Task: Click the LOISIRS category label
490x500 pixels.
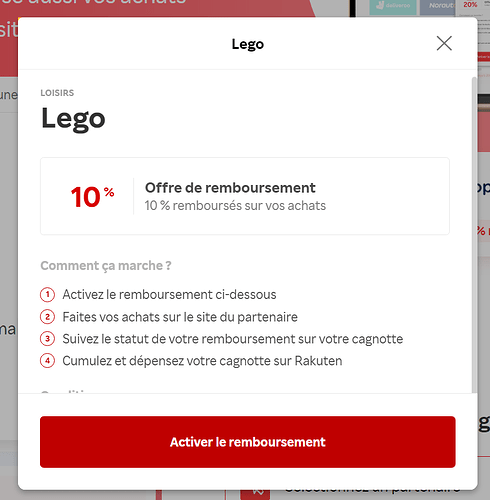Action: click(x=57, y=93)
